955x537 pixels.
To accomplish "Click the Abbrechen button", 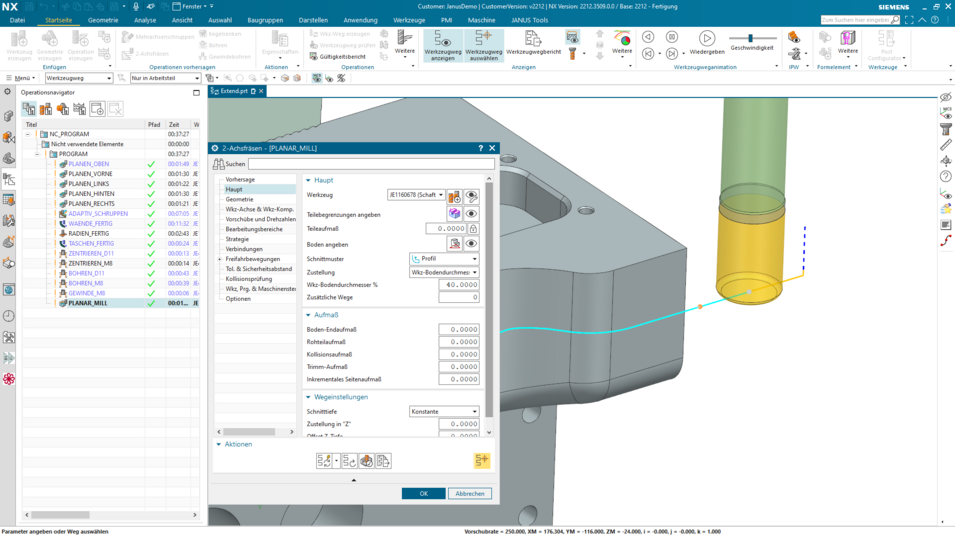I will click(x=470, y=494).
